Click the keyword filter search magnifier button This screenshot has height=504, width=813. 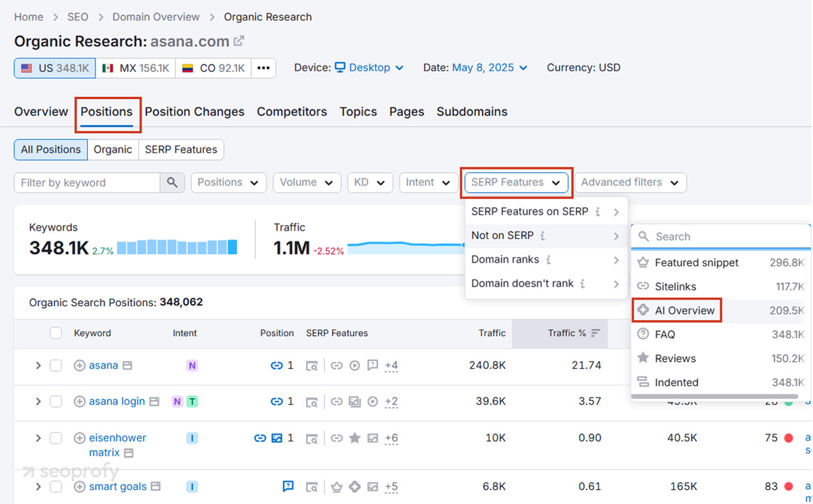[x=172, y=183]
